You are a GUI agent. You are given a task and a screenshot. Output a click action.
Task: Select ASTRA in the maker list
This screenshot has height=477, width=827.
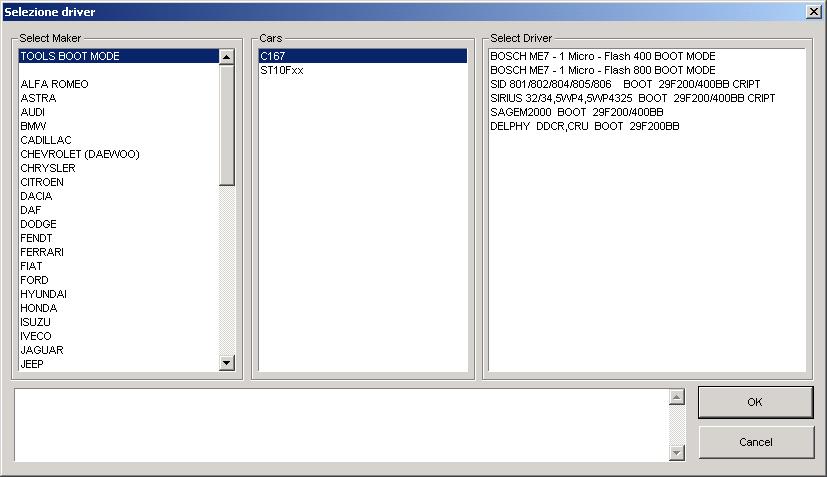pos(119,98)
